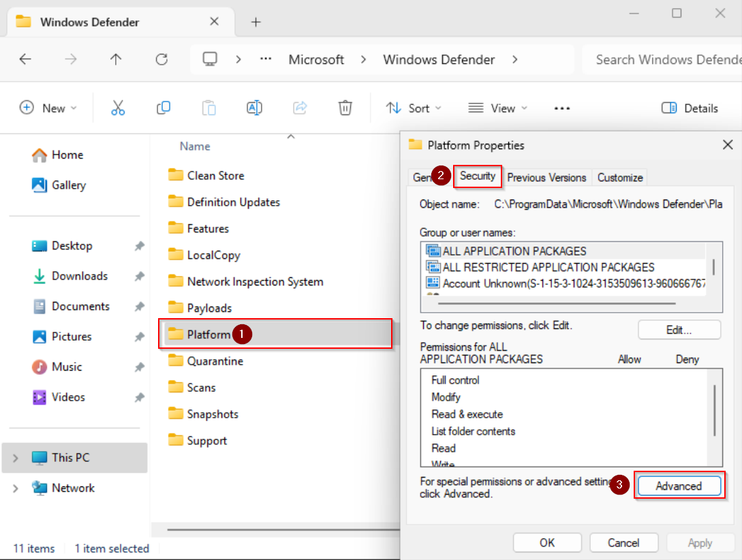The image size is (742, 560).
Task: Toggle the Details pane
Action: pyautogui.click(x=690, y=108)
